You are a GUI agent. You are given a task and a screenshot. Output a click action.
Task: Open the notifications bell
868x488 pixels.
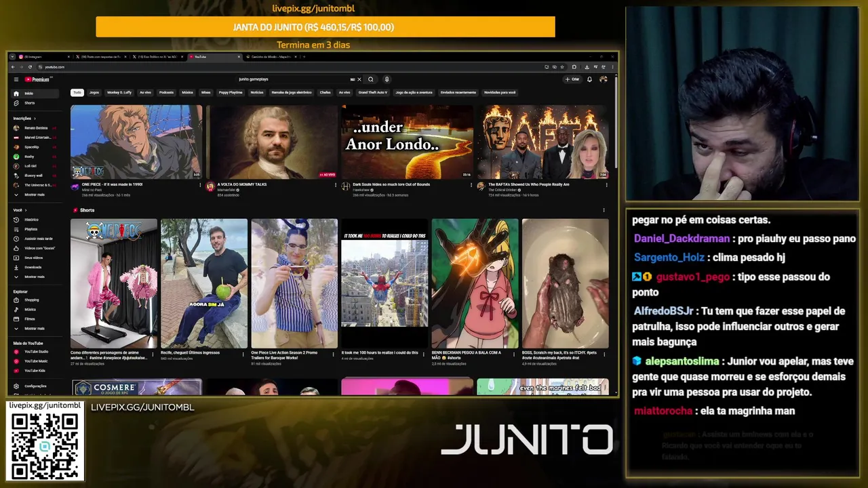click(x=589, y=79)
